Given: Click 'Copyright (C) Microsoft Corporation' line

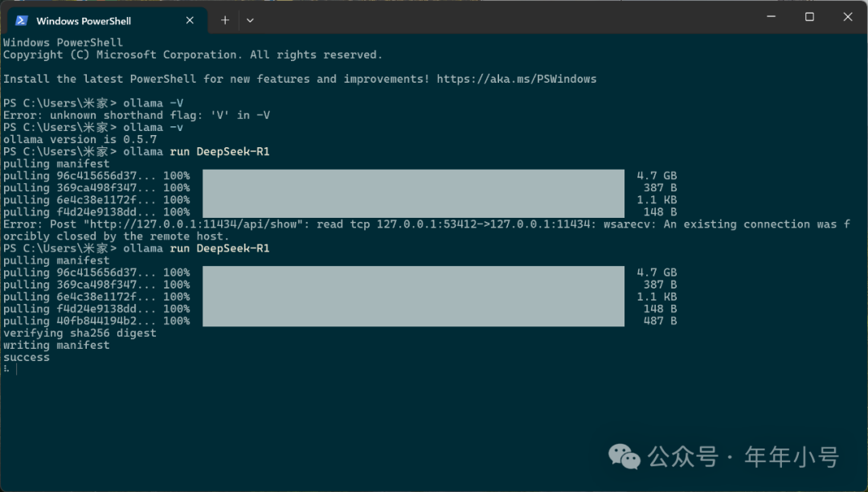Looking at the screenshot, I should (193, 55).
